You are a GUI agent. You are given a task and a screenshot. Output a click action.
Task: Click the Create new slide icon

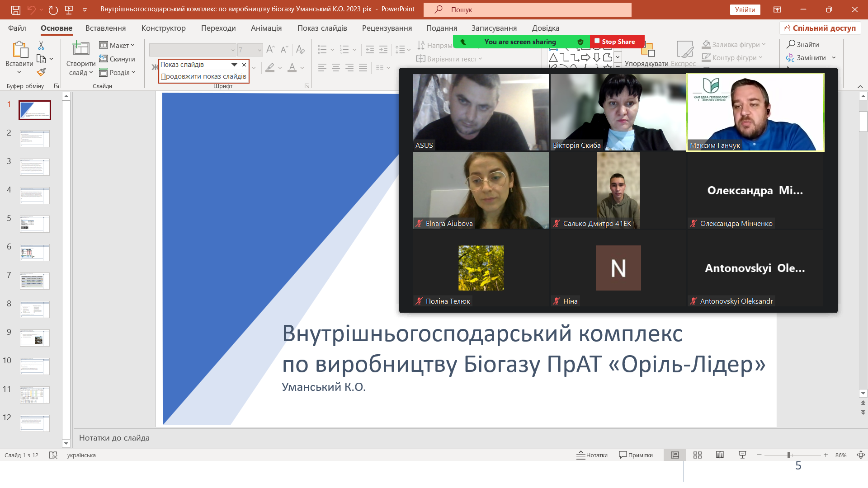81,49
